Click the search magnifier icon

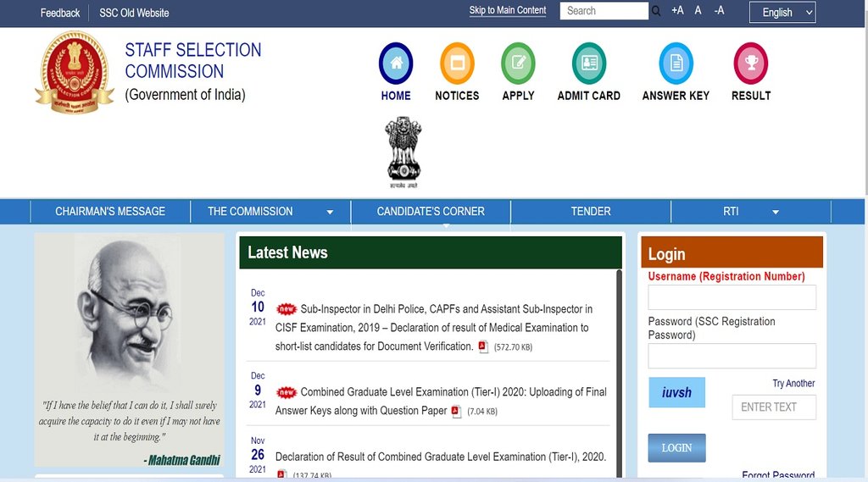(656, 11)
